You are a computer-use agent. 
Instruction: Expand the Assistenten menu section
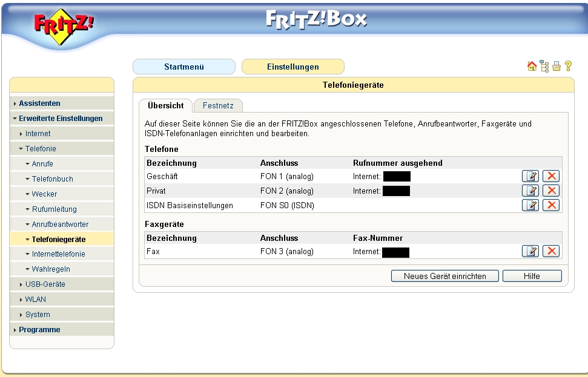[39, 103]
